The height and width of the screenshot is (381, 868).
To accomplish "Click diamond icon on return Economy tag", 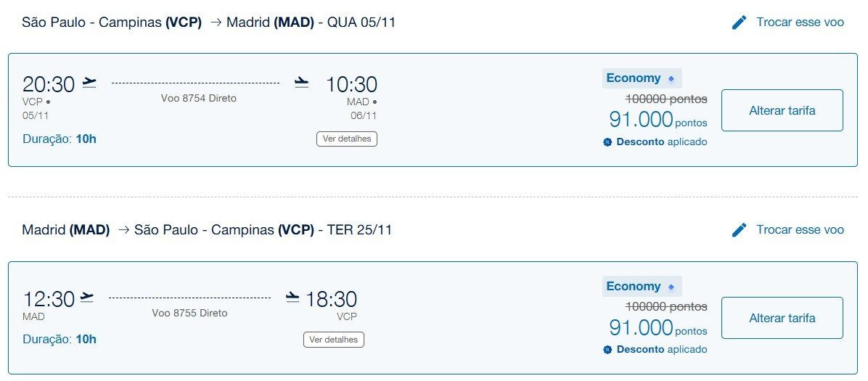I will pos(671,287).
